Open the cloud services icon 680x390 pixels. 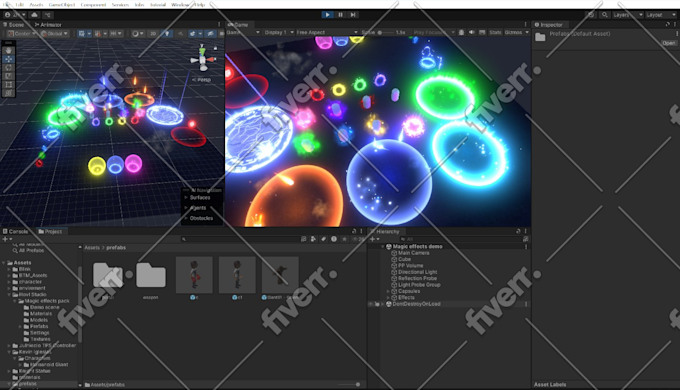(34, 15)
